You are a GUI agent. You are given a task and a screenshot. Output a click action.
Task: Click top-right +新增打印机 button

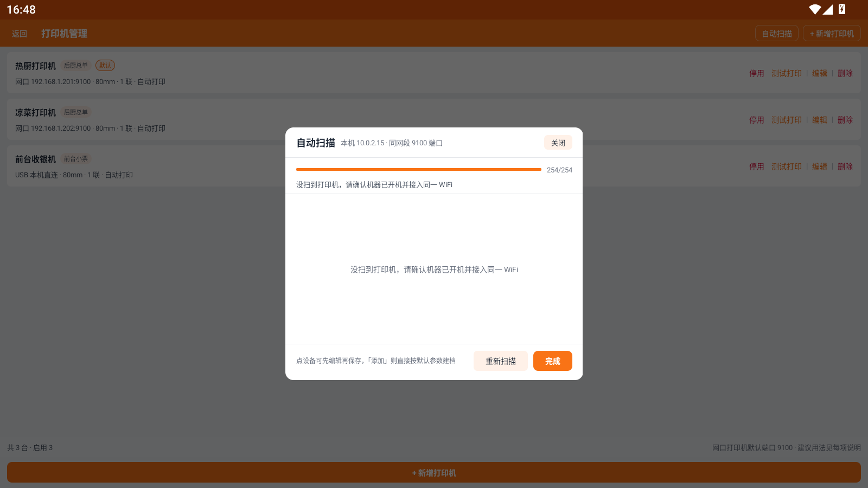pyautogui.click(x=832, y=34)
